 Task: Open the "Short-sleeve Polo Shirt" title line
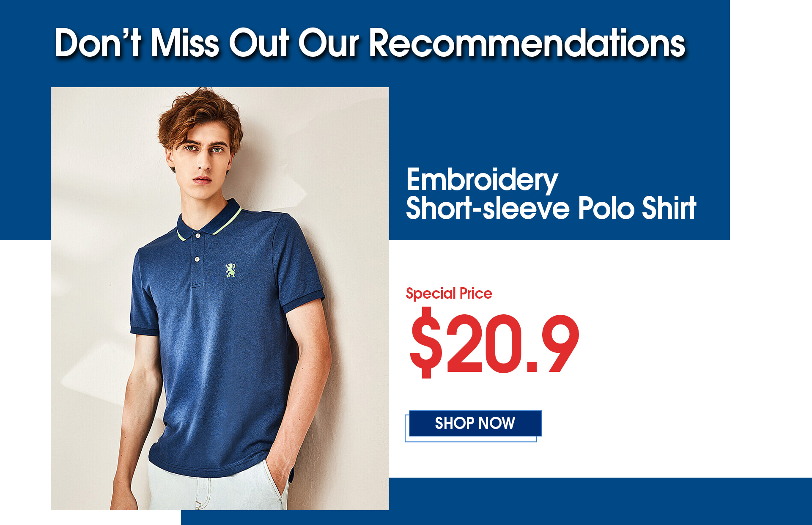(x=551, y=208)
